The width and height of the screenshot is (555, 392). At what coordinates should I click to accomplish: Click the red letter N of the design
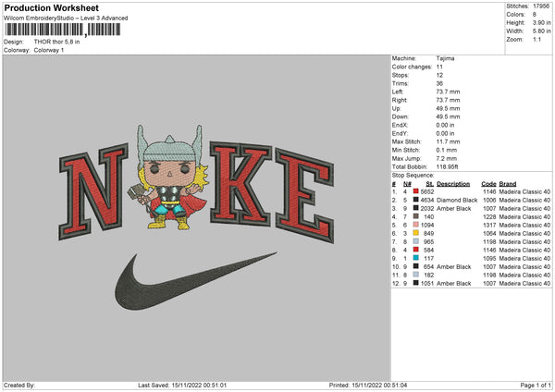93,191
